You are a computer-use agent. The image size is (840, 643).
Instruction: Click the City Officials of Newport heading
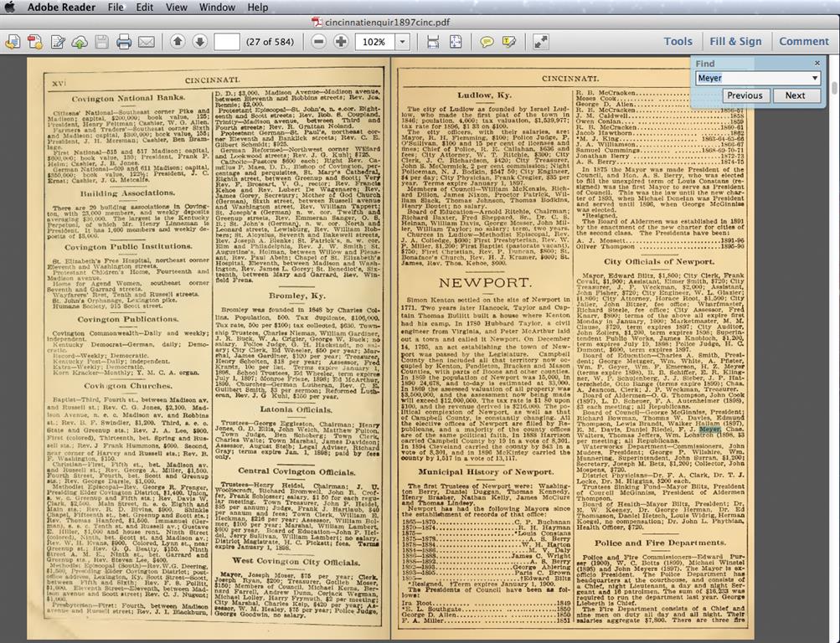pyautogui.click(x=659, y=262)
